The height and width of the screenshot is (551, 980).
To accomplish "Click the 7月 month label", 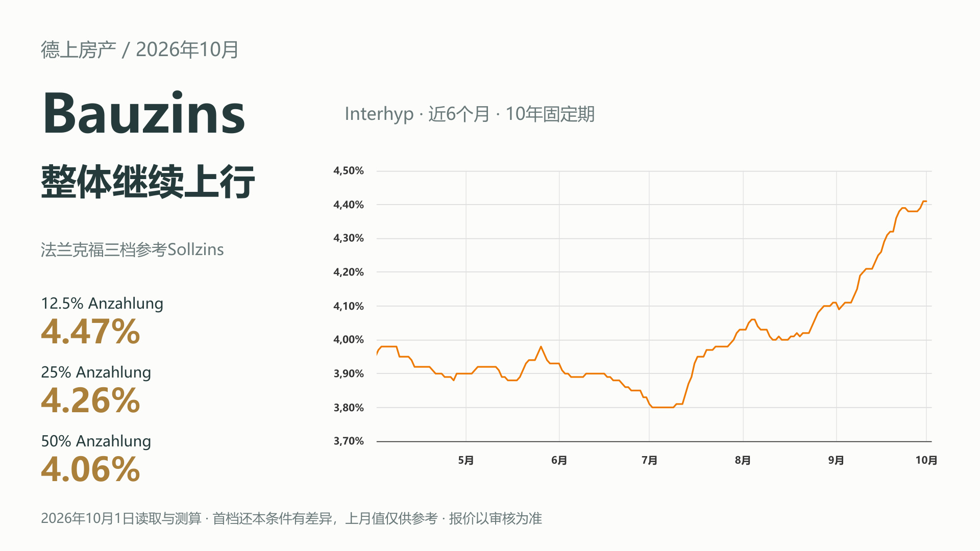I will coord(649,460).
